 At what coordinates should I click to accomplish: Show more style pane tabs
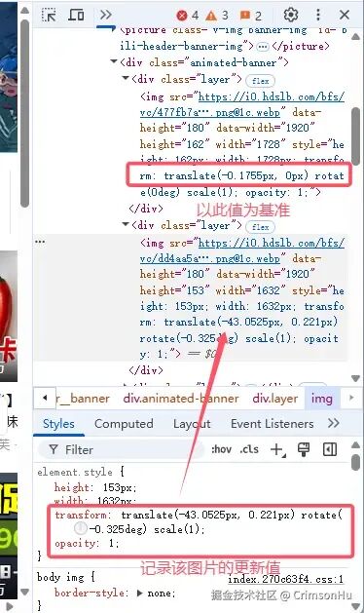point(333,423)
